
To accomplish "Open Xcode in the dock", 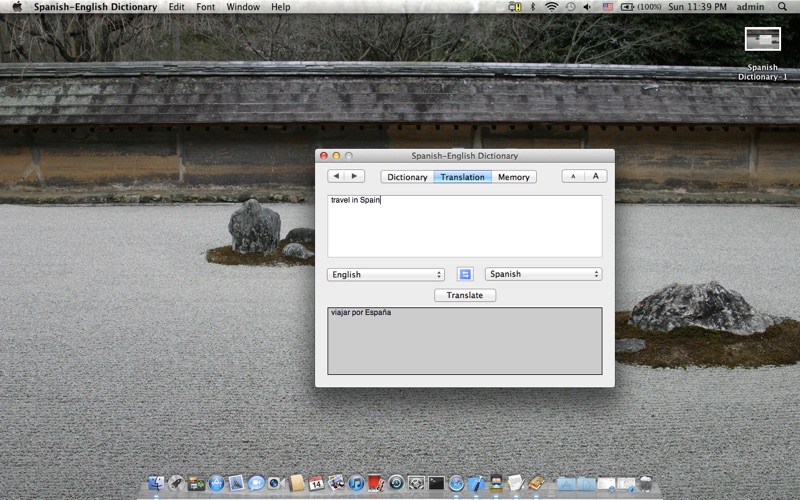I will (476, 483).
